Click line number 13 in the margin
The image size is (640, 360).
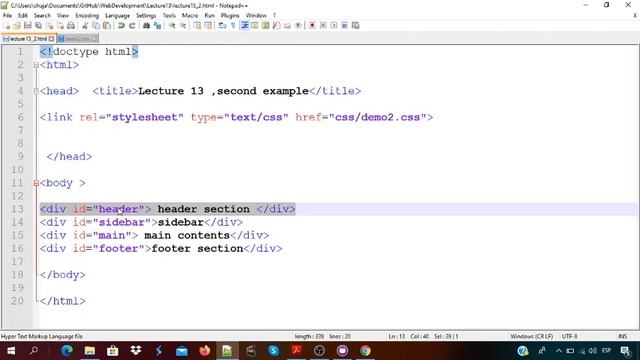pyautogui.click(x=17, y=209)
